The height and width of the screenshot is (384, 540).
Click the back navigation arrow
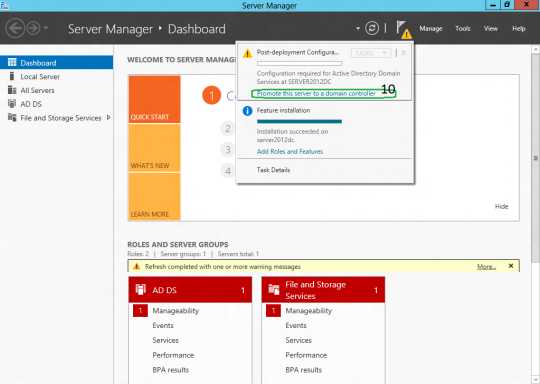click(x=15, y=28)
